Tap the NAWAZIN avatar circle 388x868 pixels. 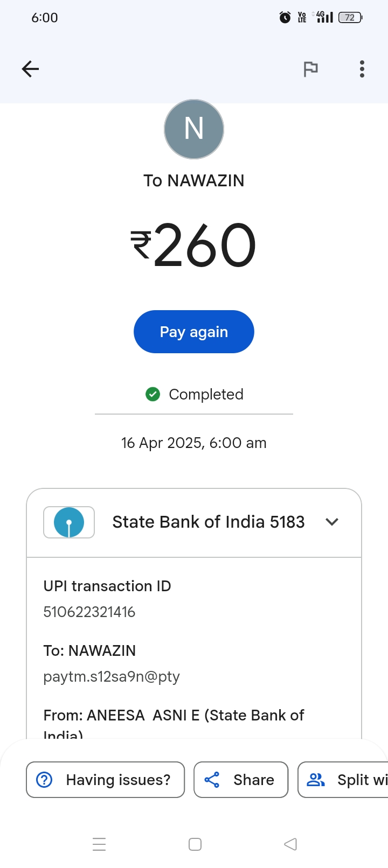[x=194, y=129]
